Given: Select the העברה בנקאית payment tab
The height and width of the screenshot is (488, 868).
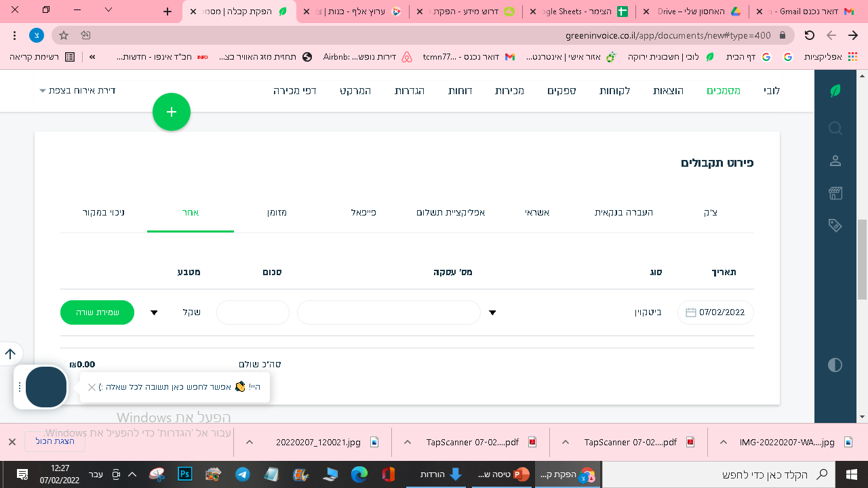Looking at the screenshot, I should pyautogui.click(x=624, y=213).
